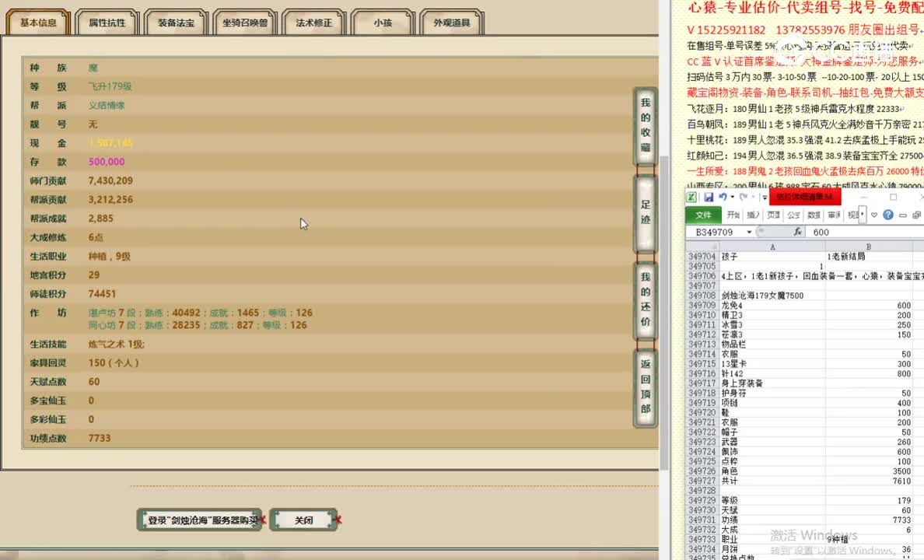
Task: Switch to the 属性抗性 tab
Action: point(106,23)
